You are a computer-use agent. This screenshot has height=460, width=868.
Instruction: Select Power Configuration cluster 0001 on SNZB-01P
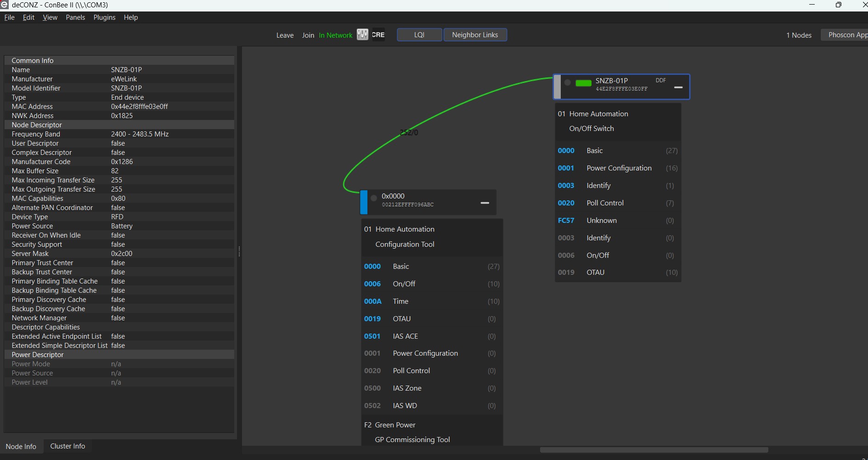618,168
